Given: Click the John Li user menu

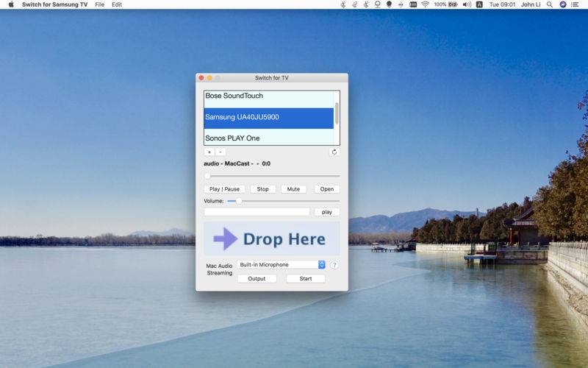Looking at the screenshot, I should pyautogui.click(x=531, y=4).
